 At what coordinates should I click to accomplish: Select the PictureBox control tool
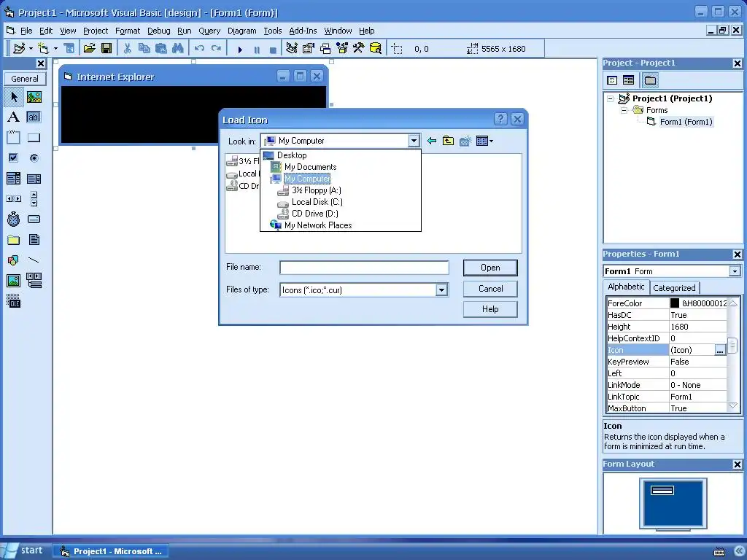pyautogui.click(x=34, y=97)
